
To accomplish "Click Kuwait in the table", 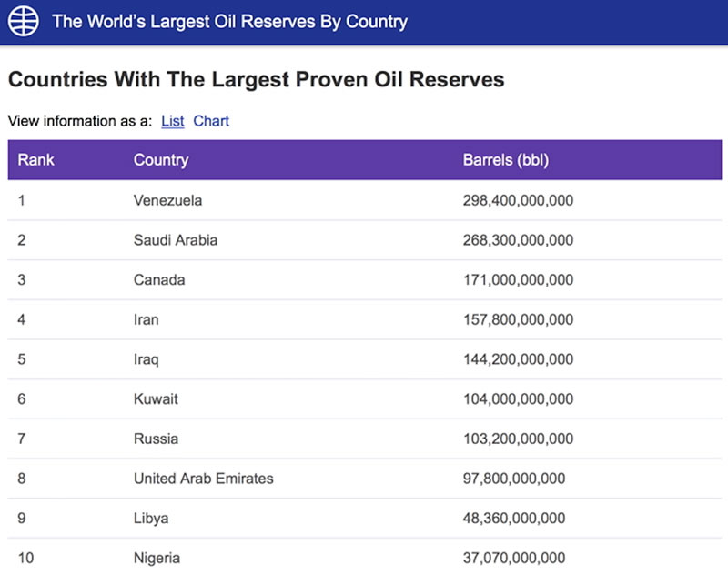I will (156, 398).
